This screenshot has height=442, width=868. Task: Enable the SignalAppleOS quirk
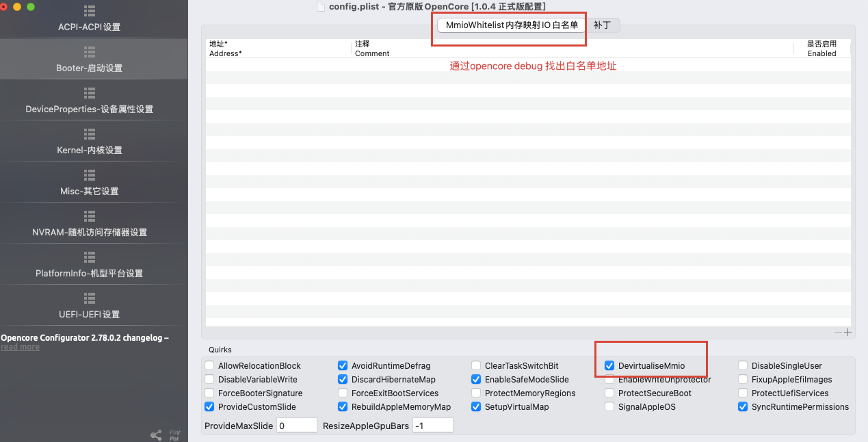609,407
